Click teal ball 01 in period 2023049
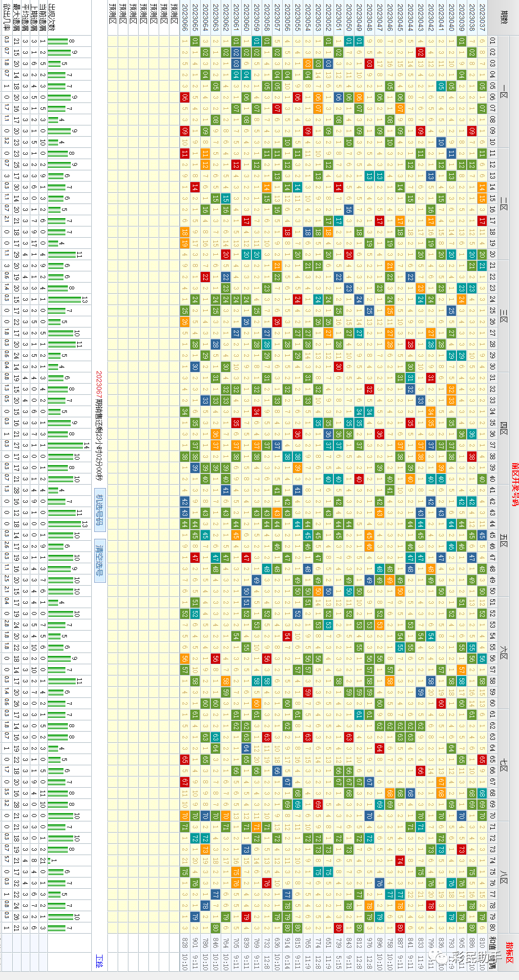The height and width of the screenshot is (980, 519). click(x=359, y=41)
